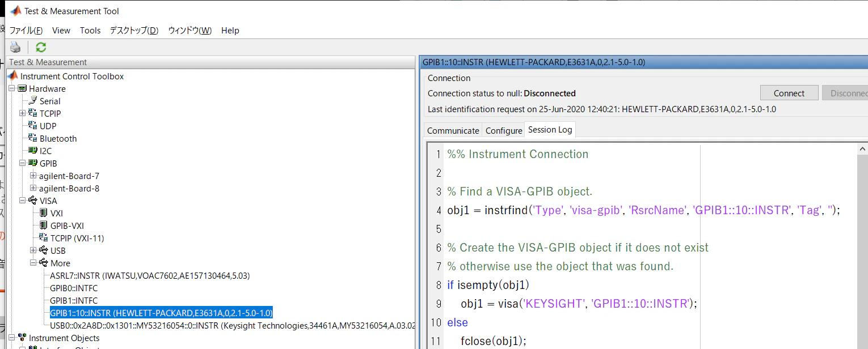Collapse the GPIB tree node

click(x=23, y=163)
